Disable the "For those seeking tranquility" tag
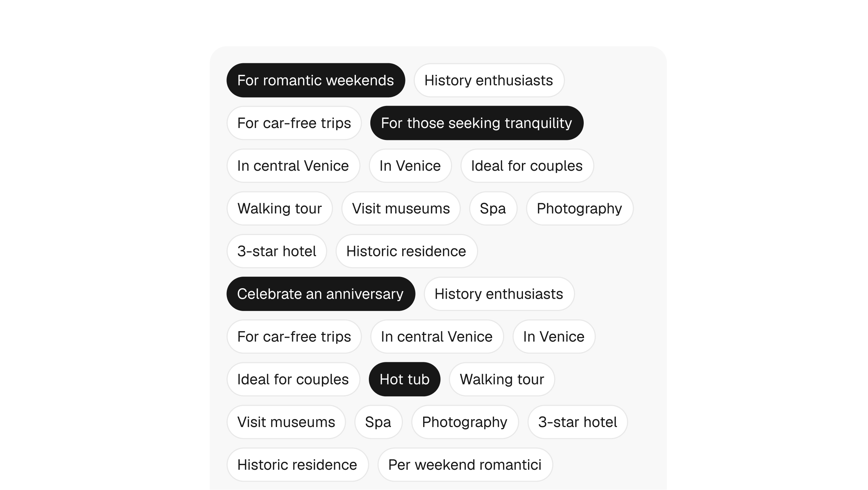 tap(476, 123)
